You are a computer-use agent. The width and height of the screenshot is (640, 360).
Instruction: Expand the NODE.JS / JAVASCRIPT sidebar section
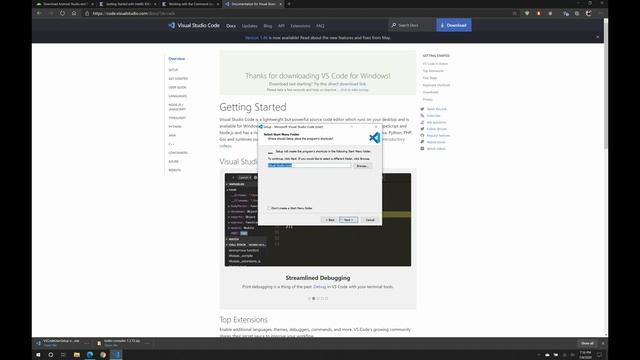[177, 107]
